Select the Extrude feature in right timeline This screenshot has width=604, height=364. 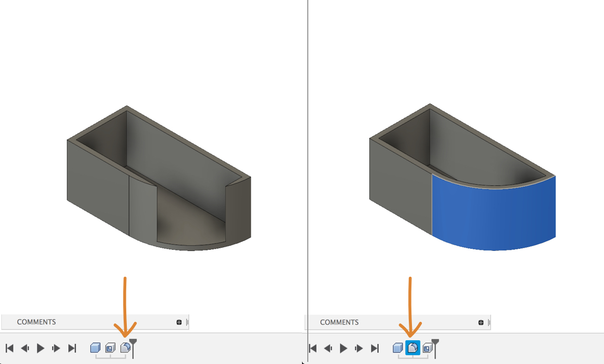click(398, 348)
